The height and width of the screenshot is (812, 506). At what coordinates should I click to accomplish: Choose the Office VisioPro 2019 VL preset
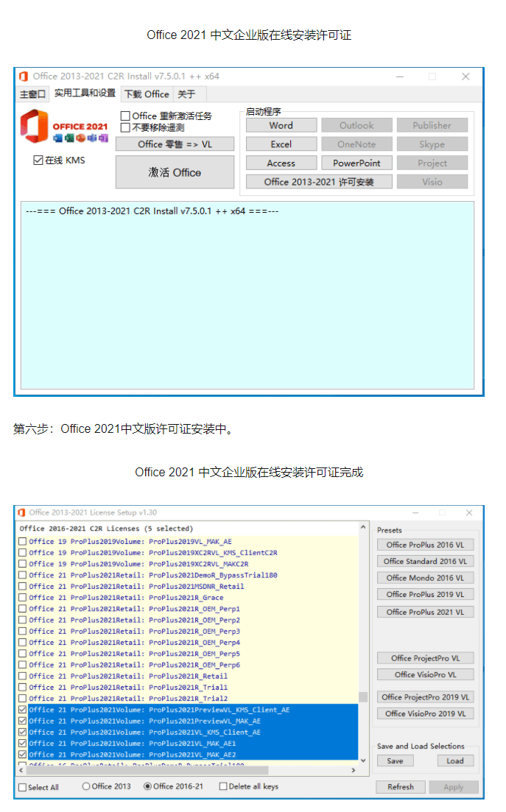point(425,713)
